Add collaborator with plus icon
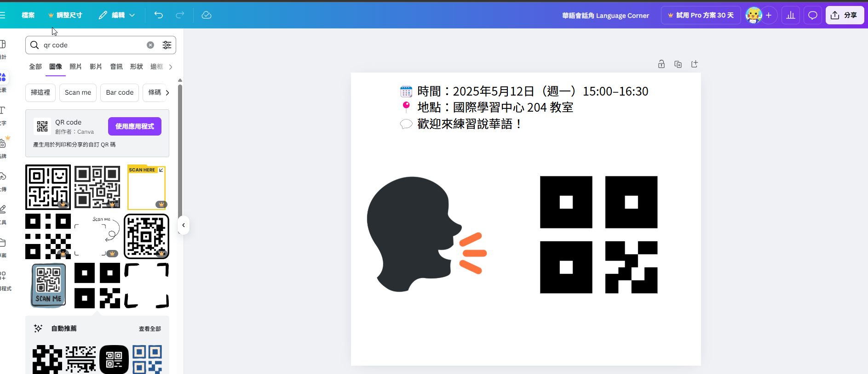 coord(769,15)
